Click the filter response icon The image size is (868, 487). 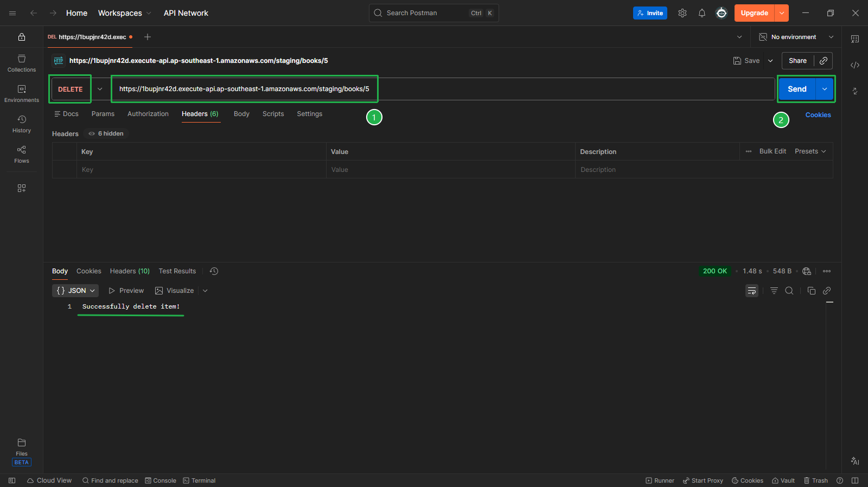(x=774, y=291)
